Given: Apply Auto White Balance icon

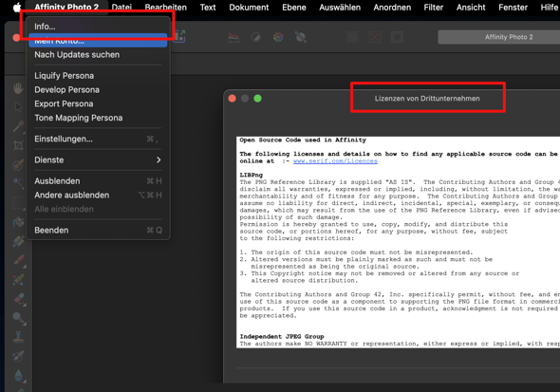Looking at the screenshot, I should 300,37.
